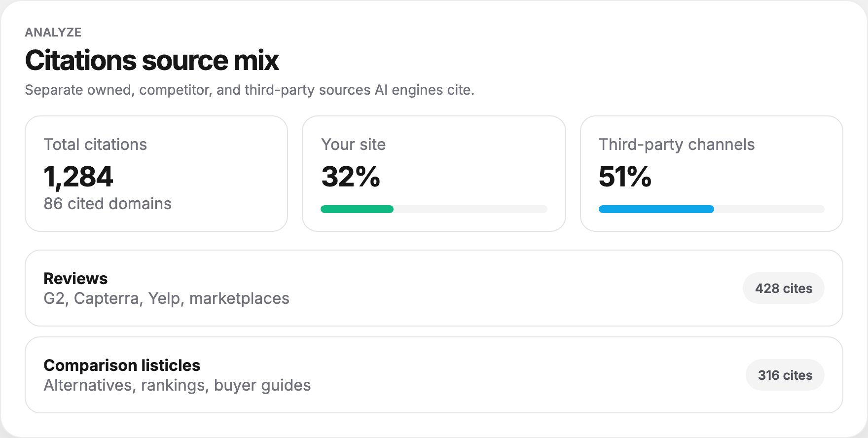The image size is (868, 438).
Task: Click the ANALYZE section label
Action: (53, 32)
